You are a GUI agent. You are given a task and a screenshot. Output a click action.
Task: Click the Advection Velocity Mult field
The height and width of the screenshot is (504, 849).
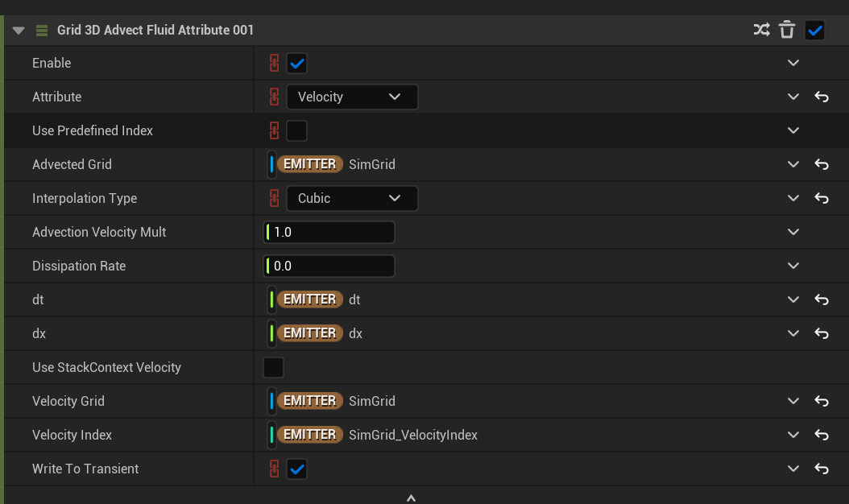pos(331,232)
